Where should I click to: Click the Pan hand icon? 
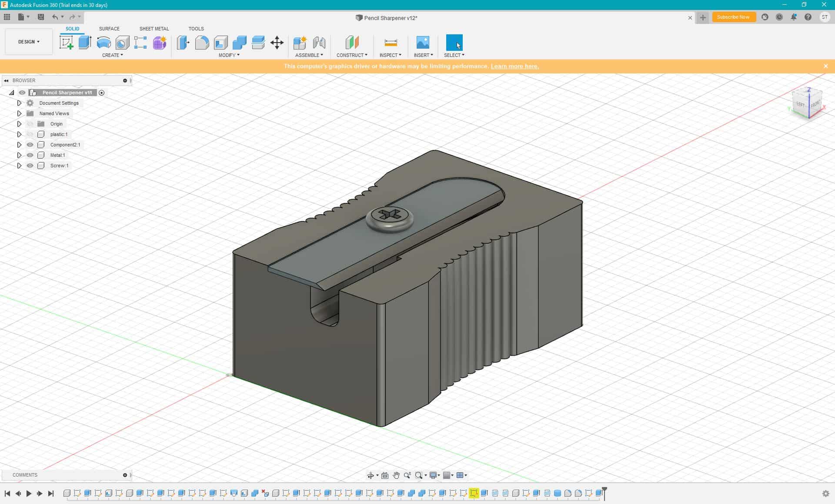(x=396, y=475)
